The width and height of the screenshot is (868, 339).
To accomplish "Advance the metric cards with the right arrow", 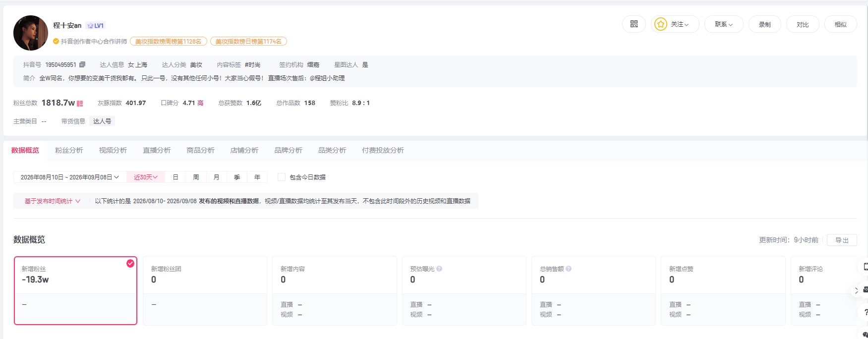I will [856, 290].
